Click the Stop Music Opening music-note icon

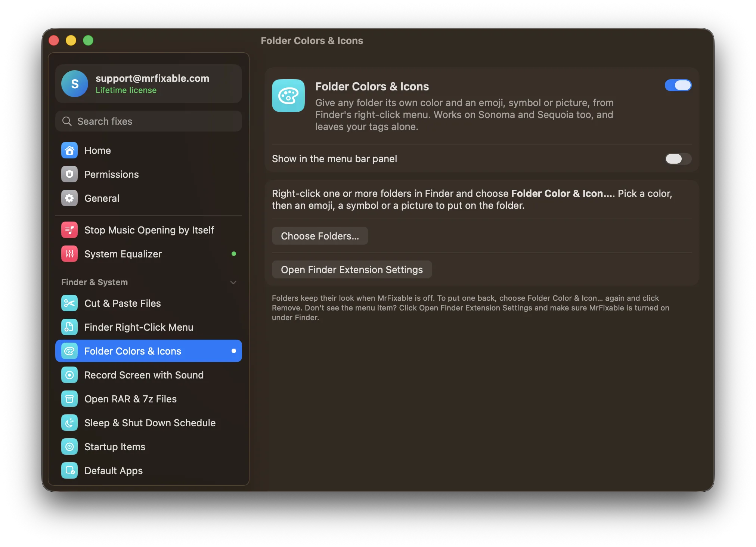click(69, 230)
